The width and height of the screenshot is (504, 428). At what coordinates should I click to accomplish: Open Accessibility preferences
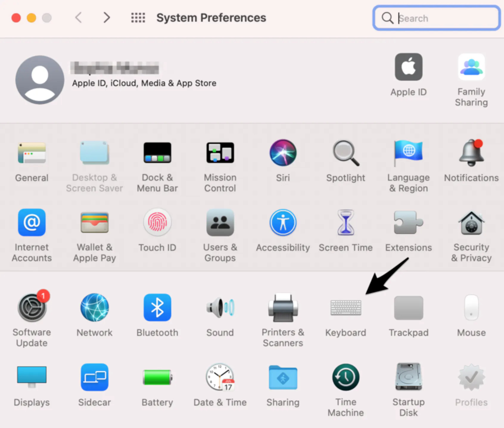(x=283, y=222)
